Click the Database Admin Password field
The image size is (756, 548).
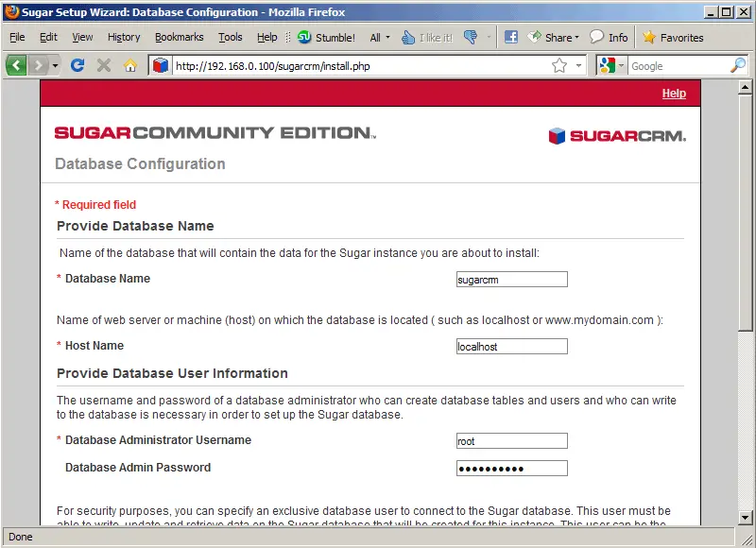(x=512, y=468)
